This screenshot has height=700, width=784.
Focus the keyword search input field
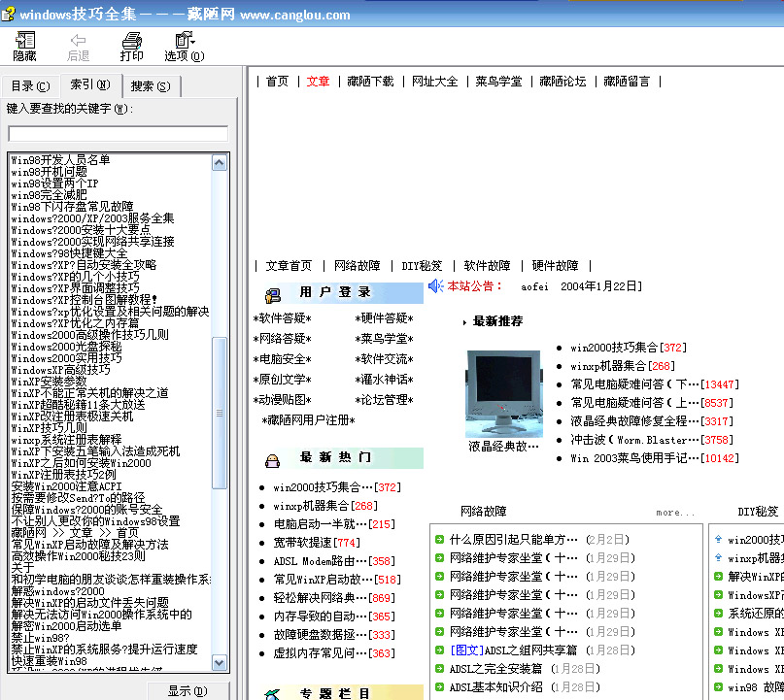(118, 134)
